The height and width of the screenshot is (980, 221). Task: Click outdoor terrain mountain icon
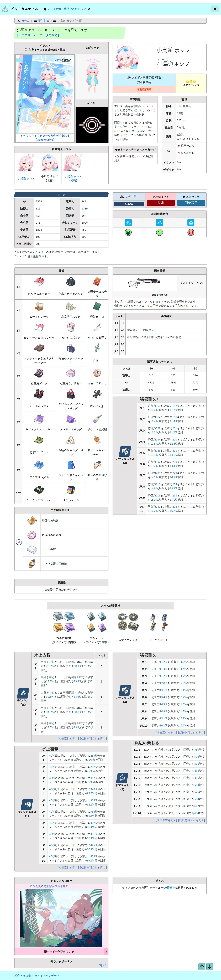(159, 222)
